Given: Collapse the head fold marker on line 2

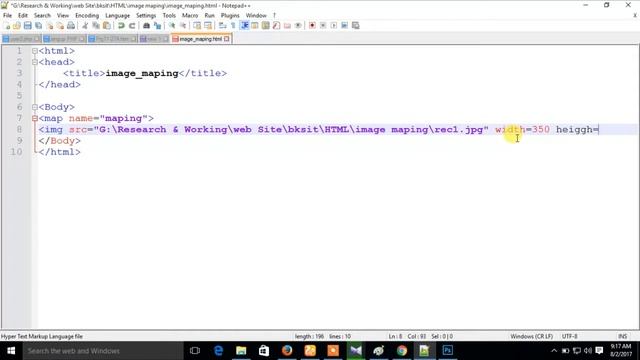Looking at the screenshot, I should 35,62.
